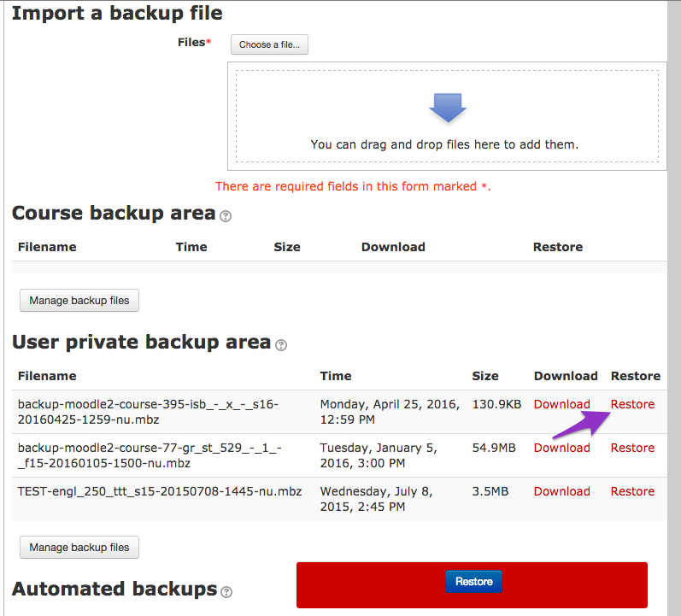The height and width of the screenshot is (616, 681).
Task: Restore the course-395 backup from April 25
Action: (632, 404)
